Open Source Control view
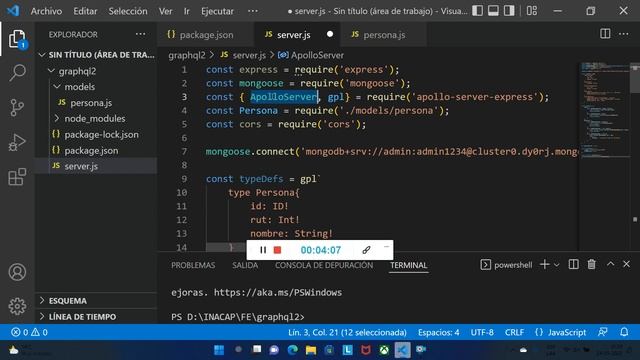Image resolution: width=640 pixels, height=360 pixels. coord(17,108)
